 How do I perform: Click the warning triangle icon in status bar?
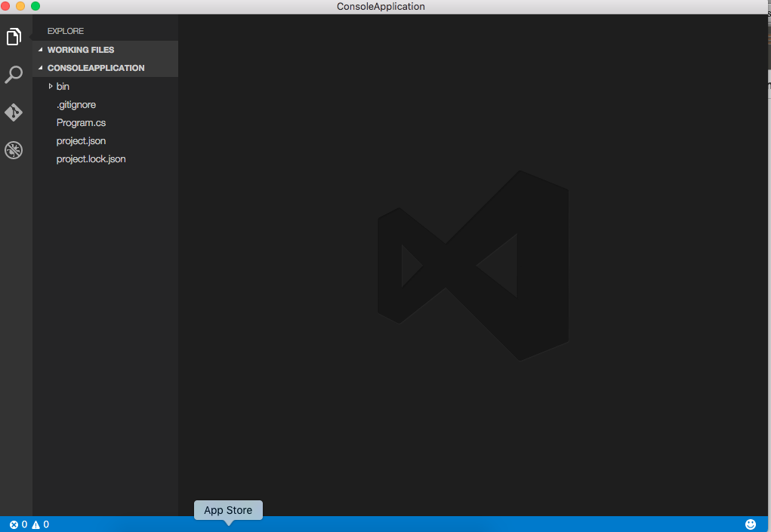click(36, 524)
